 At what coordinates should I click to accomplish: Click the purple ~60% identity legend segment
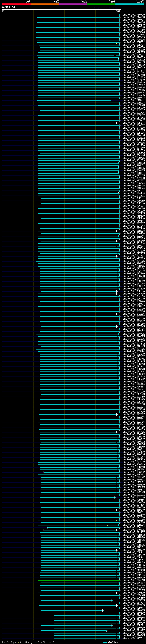(x=73, y=4)
